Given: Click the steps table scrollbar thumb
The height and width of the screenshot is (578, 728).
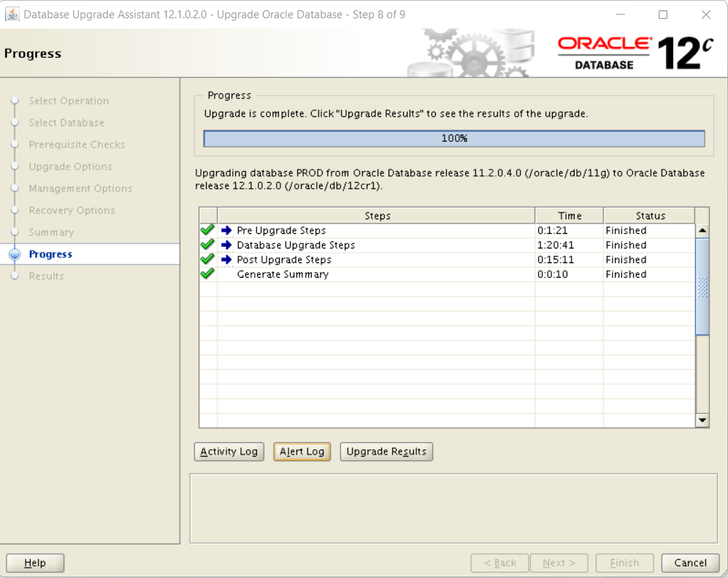Looking at the screenshot, I should pos(702,286).
